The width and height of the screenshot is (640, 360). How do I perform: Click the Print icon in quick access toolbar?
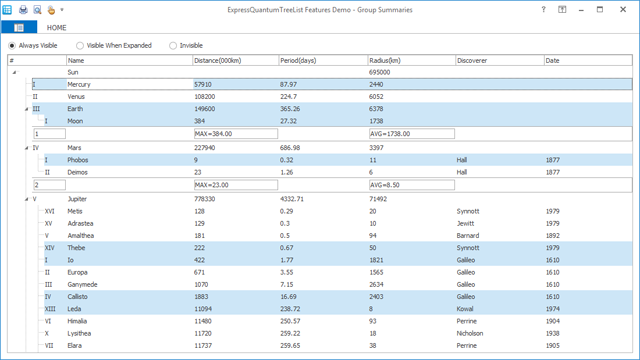[x=23, y=9]
